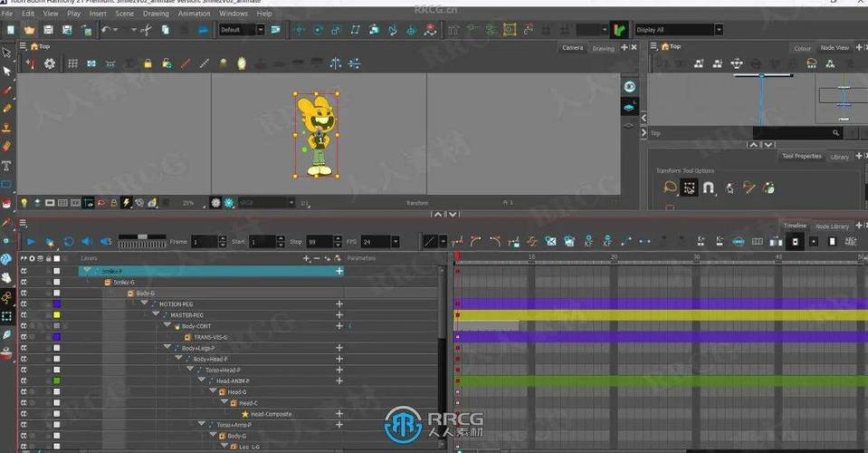Toggle visibility of the Head-ANIM-P layer
This screenshot has height=453, width=868.
click(24, 381)
